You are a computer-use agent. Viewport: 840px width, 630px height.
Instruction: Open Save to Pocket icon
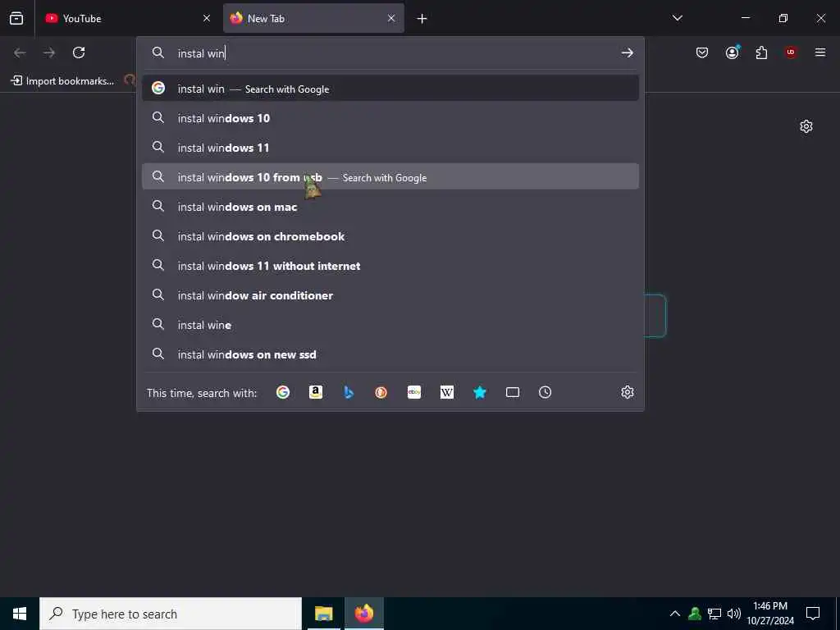[702, 52]
